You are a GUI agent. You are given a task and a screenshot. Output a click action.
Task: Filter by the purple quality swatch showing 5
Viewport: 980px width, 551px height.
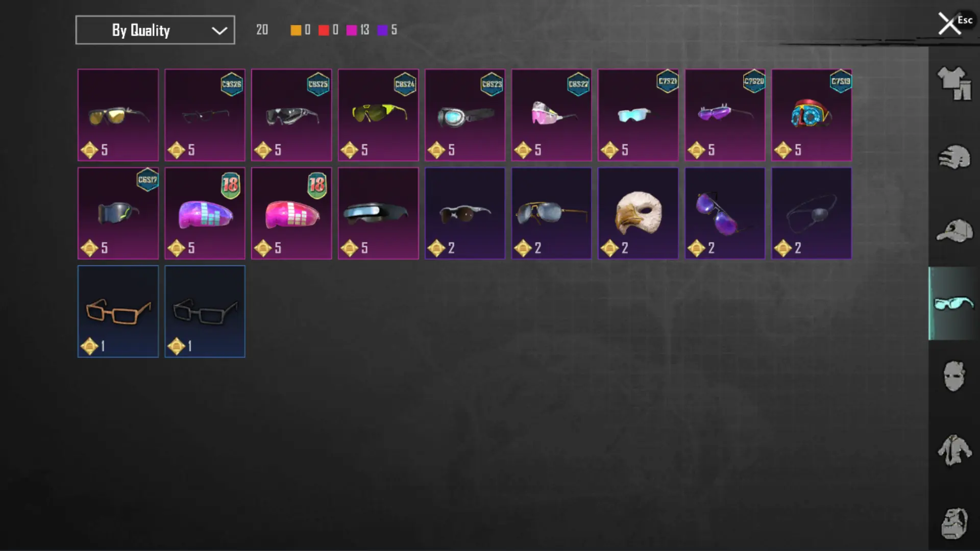point(382,30)
